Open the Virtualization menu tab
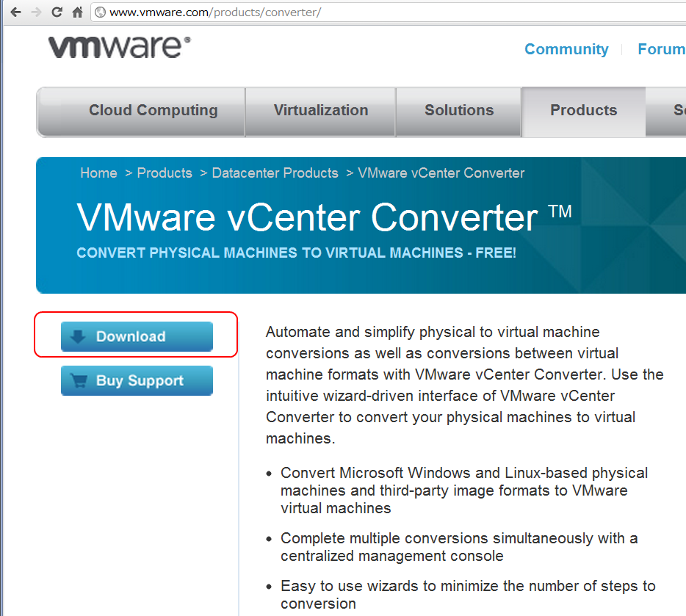 (321, 112)
